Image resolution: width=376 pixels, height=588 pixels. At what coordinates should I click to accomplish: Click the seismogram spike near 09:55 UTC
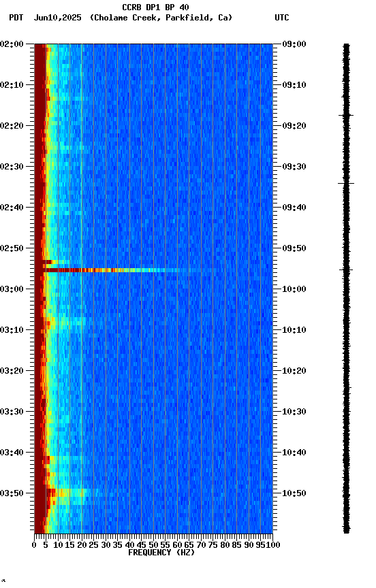[x=346, y=269]
